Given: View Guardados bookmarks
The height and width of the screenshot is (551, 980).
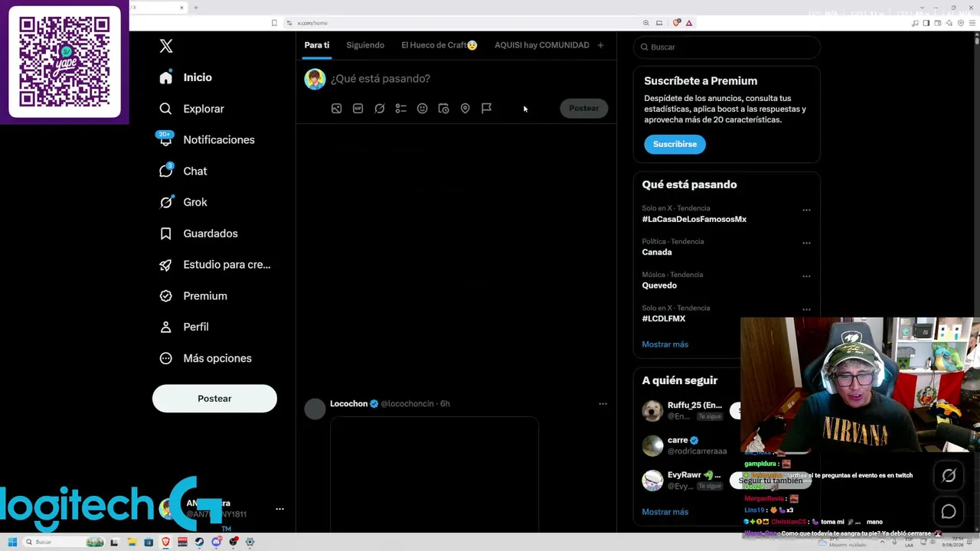Looking at the screenshot, I should pos(198,233).
